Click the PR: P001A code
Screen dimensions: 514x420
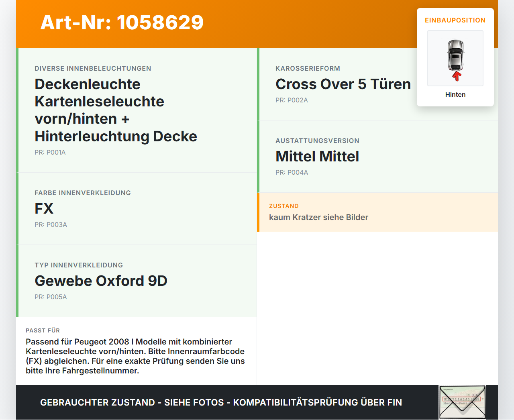(50, 153)
